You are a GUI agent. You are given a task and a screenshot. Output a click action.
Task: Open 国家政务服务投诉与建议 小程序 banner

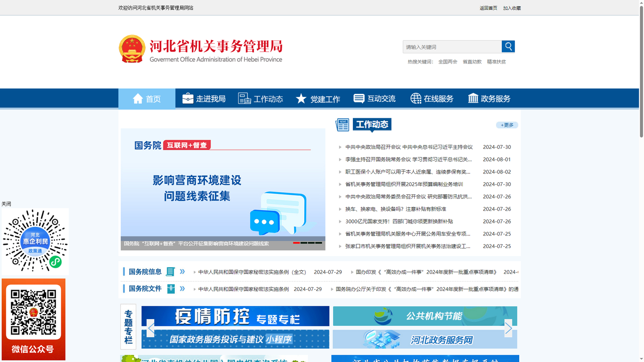235,339
